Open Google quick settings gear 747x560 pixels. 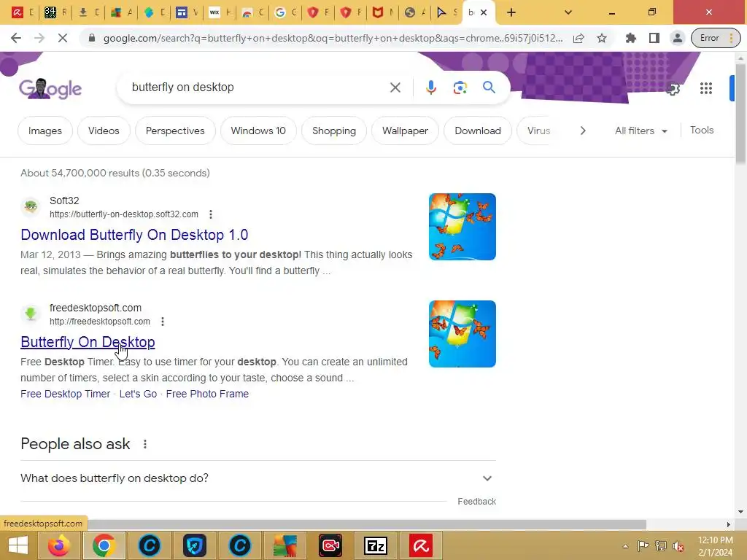(x=673, y=88)
